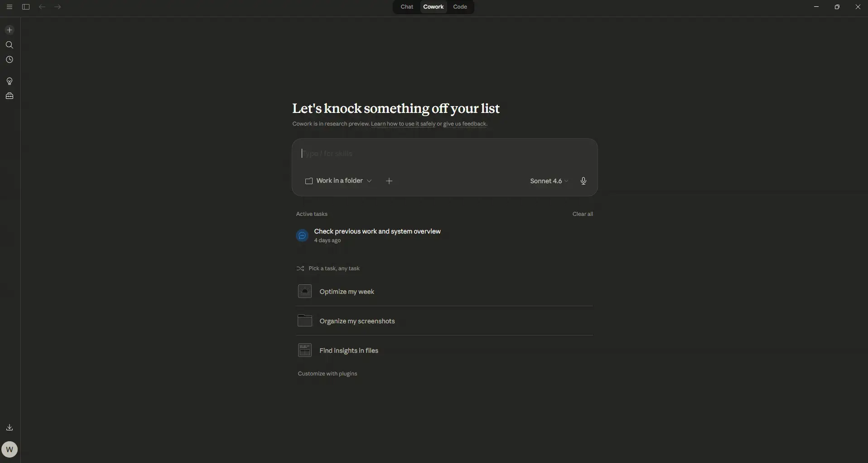Open the Sonnet 4.6 model selector
This screenshot has width=868, height=463.
point(548,181)
